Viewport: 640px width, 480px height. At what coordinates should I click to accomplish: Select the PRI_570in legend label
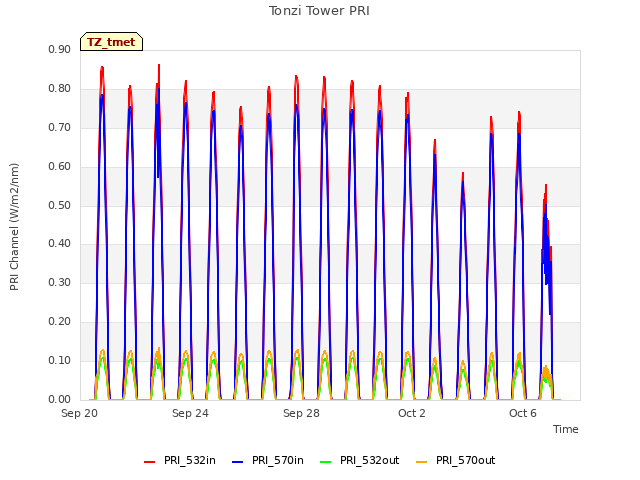coord(278,460)
